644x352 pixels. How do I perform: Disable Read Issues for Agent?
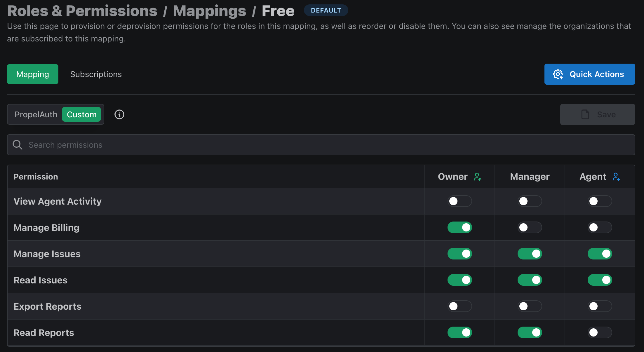[x=600, y=280]
